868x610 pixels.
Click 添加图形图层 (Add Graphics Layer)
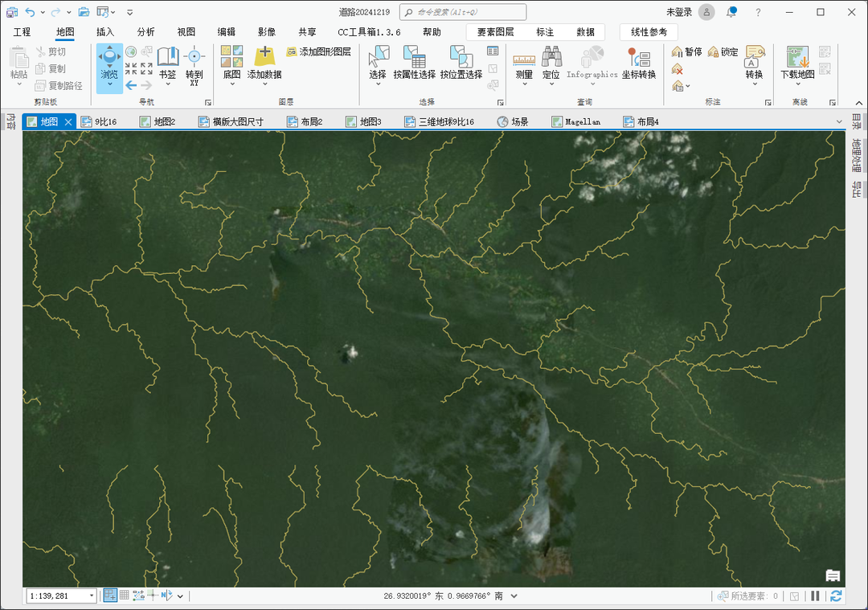click(319, 52)
